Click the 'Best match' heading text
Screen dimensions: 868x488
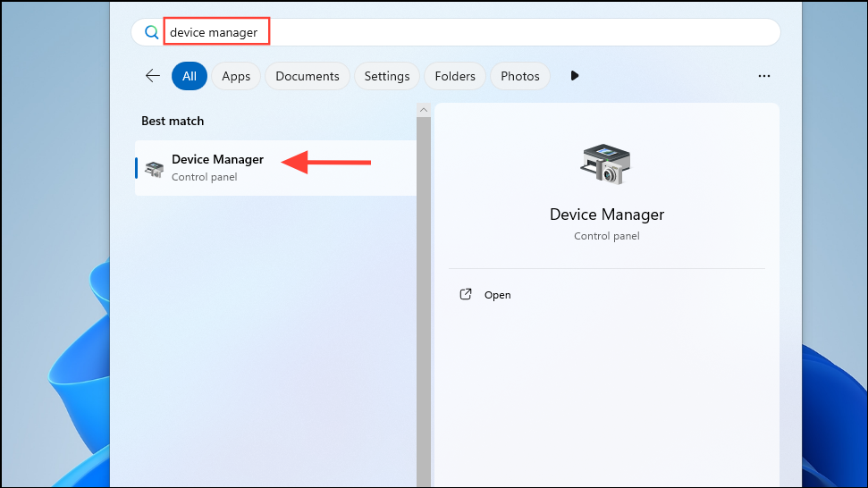point(173,121)
